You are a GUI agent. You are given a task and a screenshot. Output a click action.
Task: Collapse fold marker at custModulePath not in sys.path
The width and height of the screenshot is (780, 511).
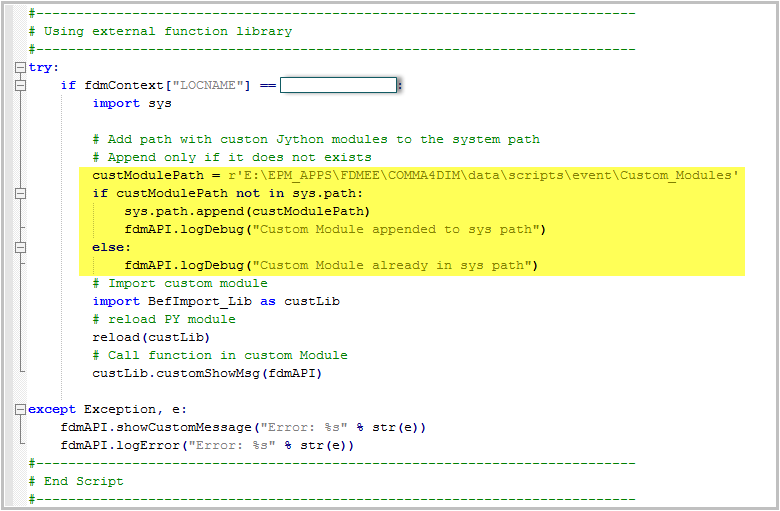pos(20,194)
